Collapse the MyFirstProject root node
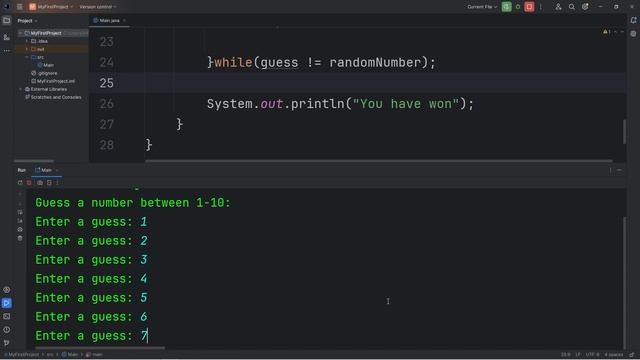 (x=20, y=33)
